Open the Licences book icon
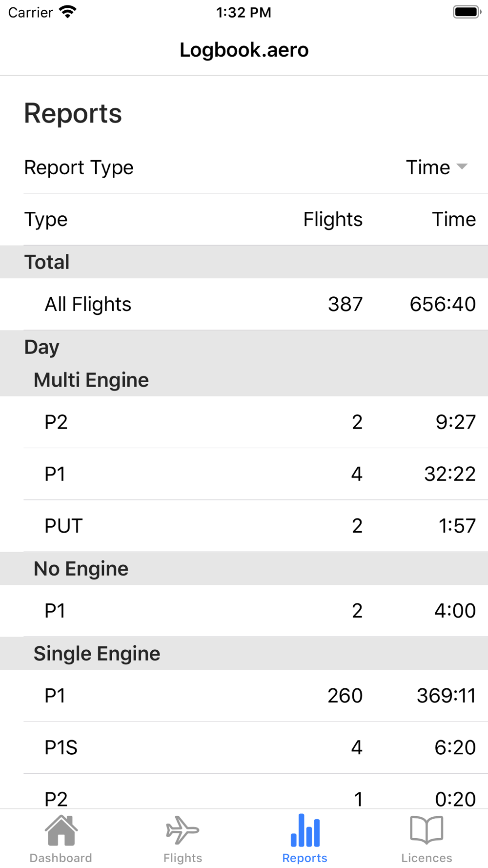488x868 pixels. tap(427, 830)
